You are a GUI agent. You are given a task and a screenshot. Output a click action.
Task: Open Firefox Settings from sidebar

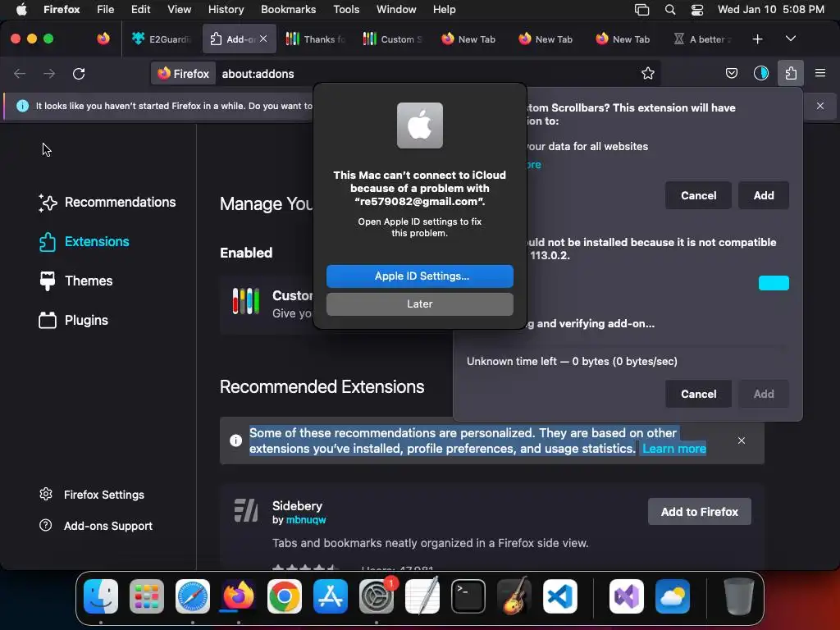(92, 495)
